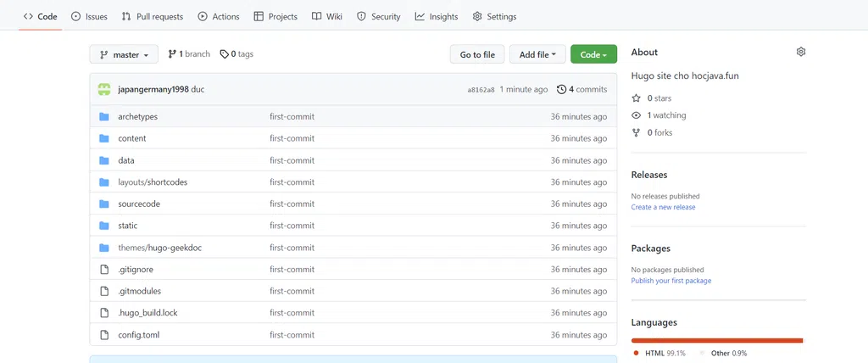Click the content folder icon

pos(104,138)
